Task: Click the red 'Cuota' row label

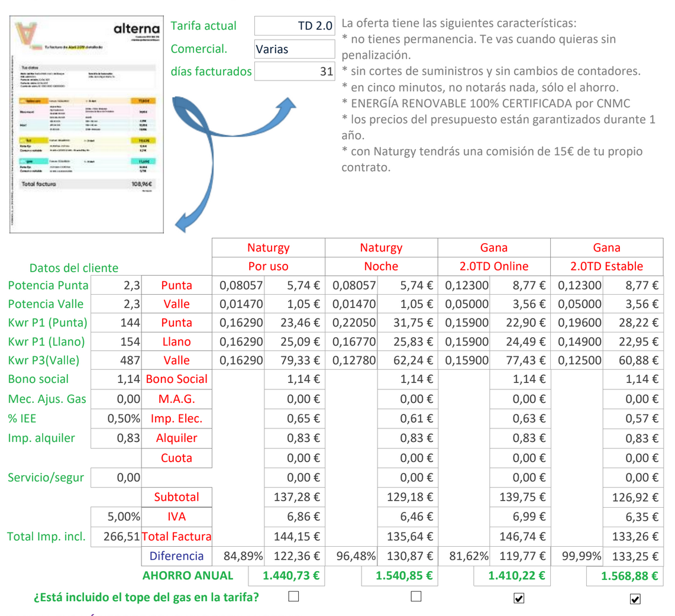Action: tap(176, 458)
